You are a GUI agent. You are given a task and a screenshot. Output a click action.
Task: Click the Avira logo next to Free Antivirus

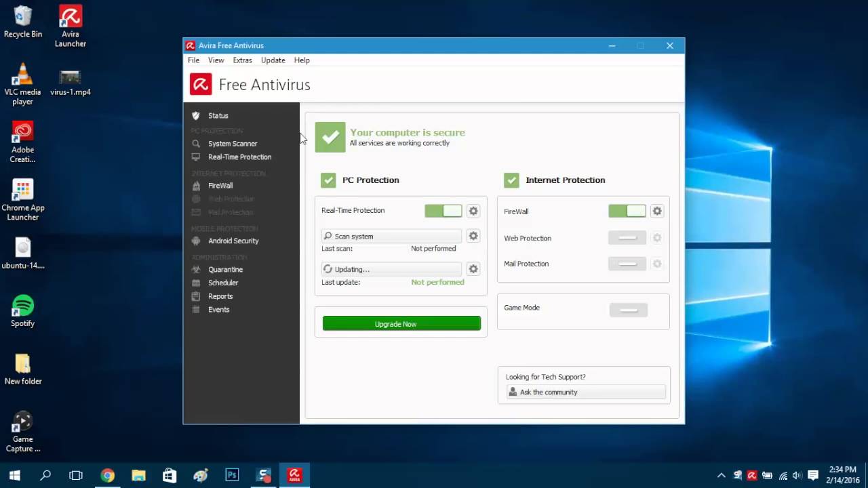201,84
